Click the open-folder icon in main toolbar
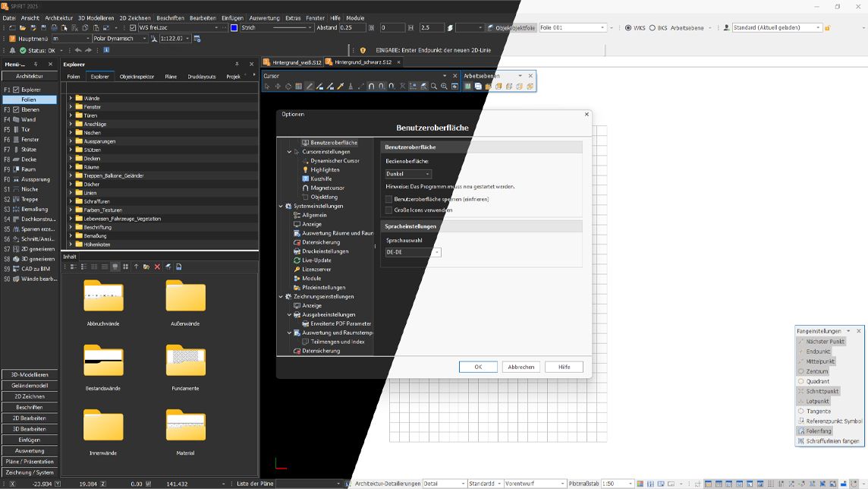868x489 pixels. [23, 27]
